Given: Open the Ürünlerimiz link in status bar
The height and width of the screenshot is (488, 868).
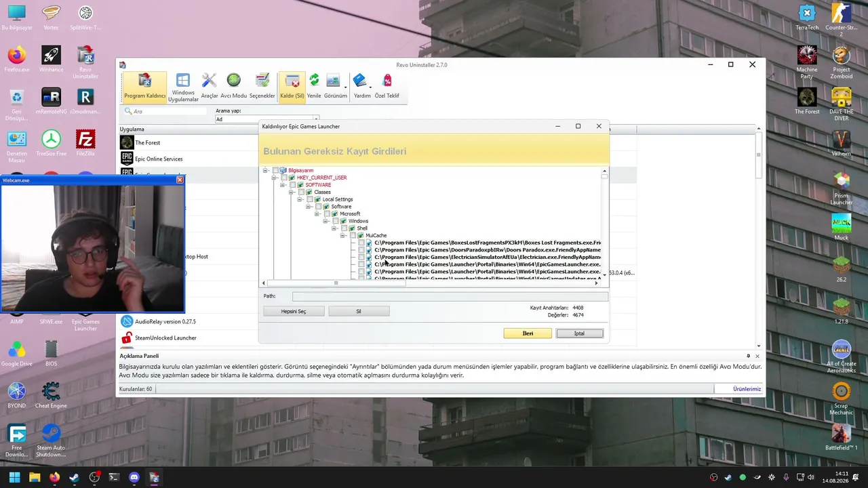Looking at the screenshot, I should pyautogui.click(x=747, y=389).
